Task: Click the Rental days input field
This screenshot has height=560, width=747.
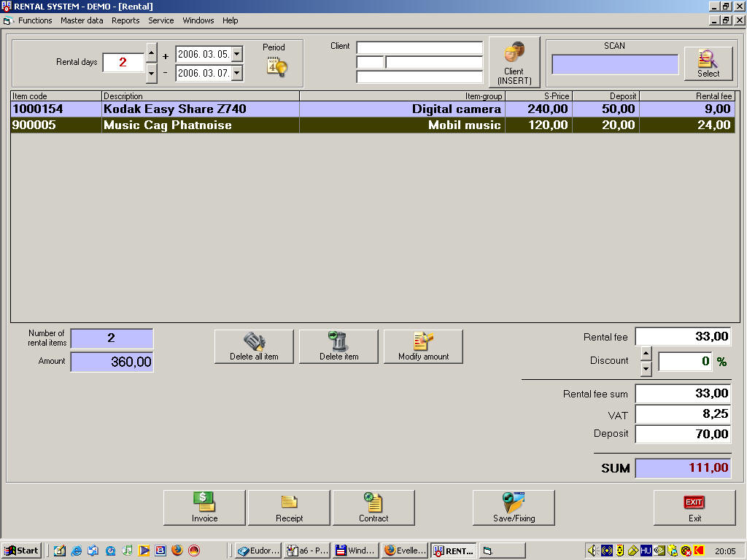Action: point(123,63)
